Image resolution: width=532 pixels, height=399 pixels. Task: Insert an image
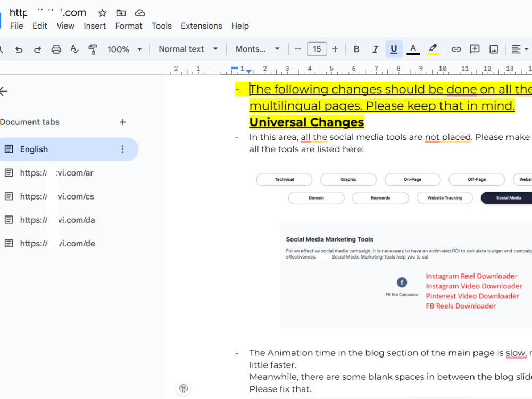pos(494,49)
